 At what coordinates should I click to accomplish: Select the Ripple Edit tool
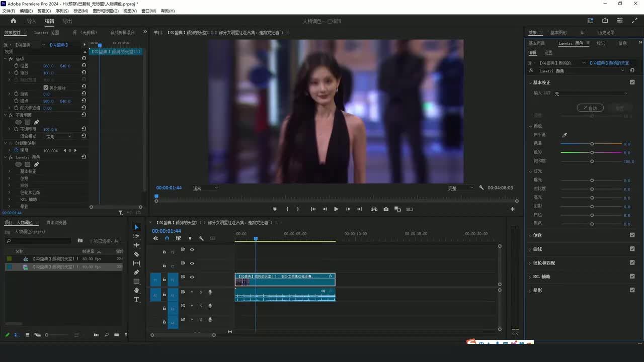136,245
